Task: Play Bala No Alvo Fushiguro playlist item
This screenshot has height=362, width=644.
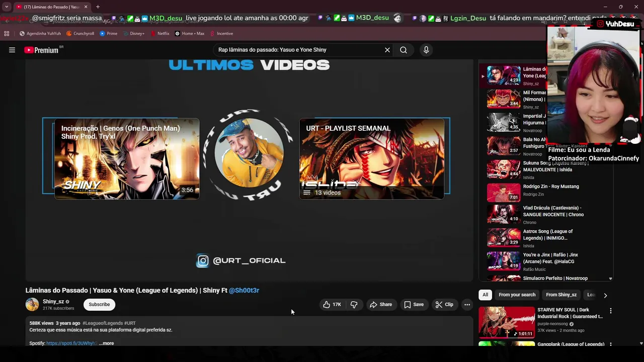Action: click(x=546, y=146)
